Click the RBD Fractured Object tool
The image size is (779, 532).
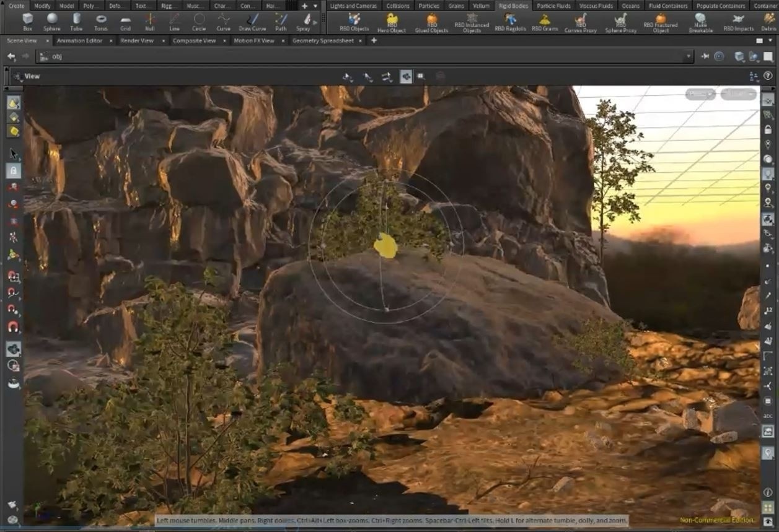pos(661,22)
